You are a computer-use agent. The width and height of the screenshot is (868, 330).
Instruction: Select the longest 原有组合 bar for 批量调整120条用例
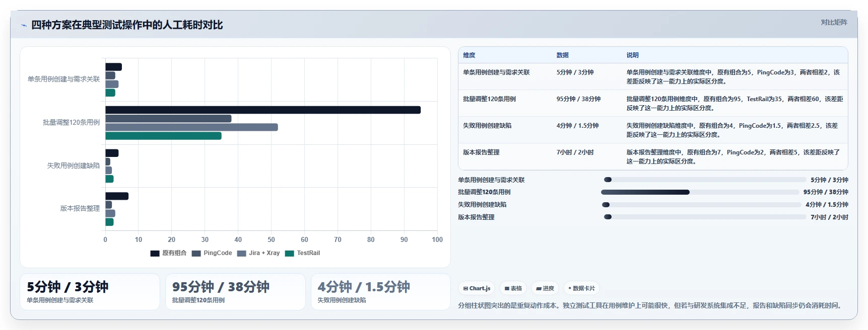click(263, 110)
